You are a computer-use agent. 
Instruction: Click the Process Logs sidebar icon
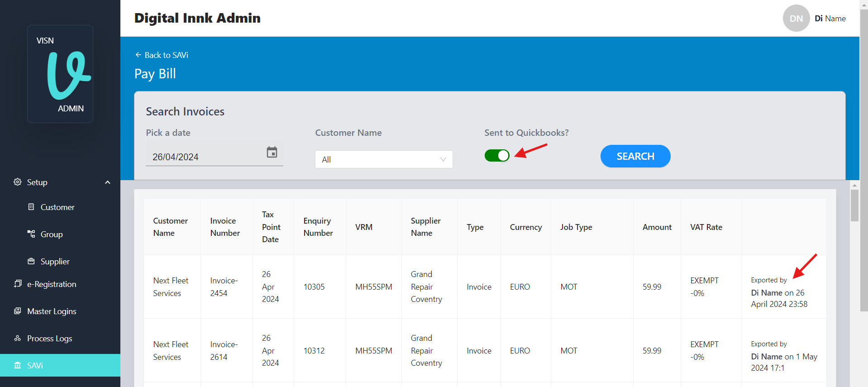coord(18,338)
